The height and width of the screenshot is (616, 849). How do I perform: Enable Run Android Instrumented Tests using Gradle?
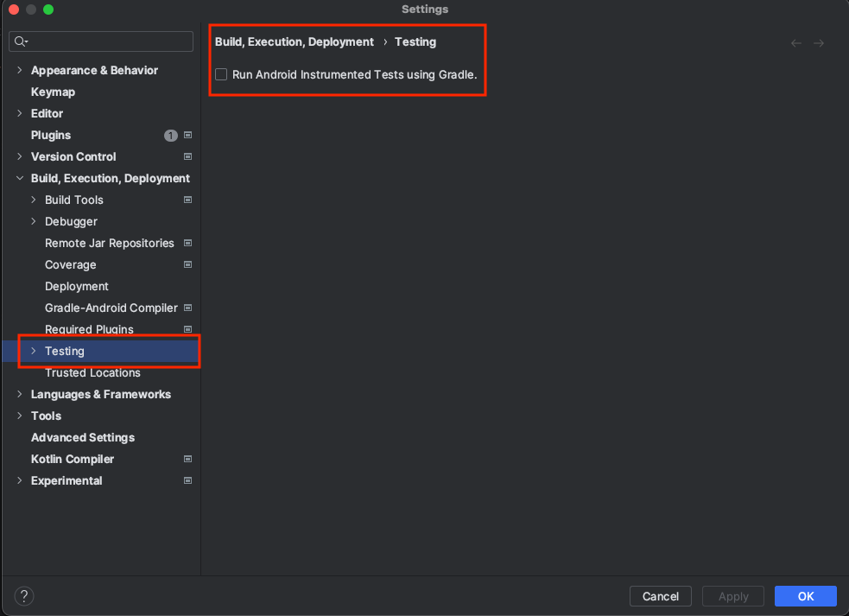221,74
